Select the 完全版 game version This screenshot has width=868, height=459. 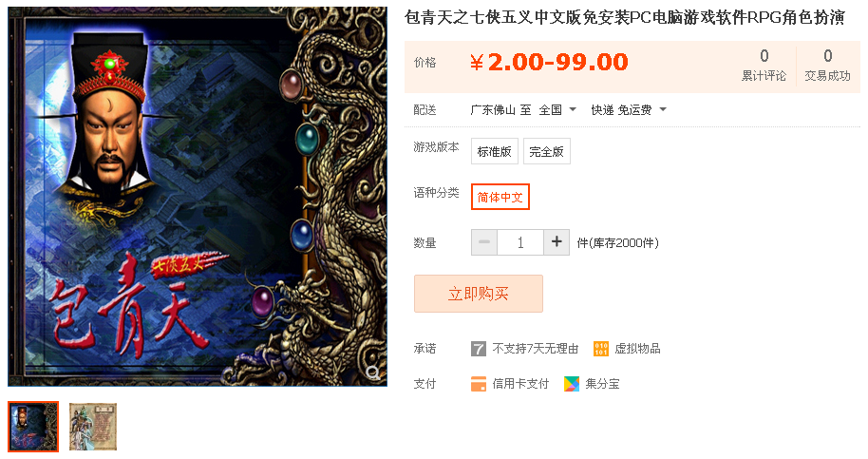point(546,151)
